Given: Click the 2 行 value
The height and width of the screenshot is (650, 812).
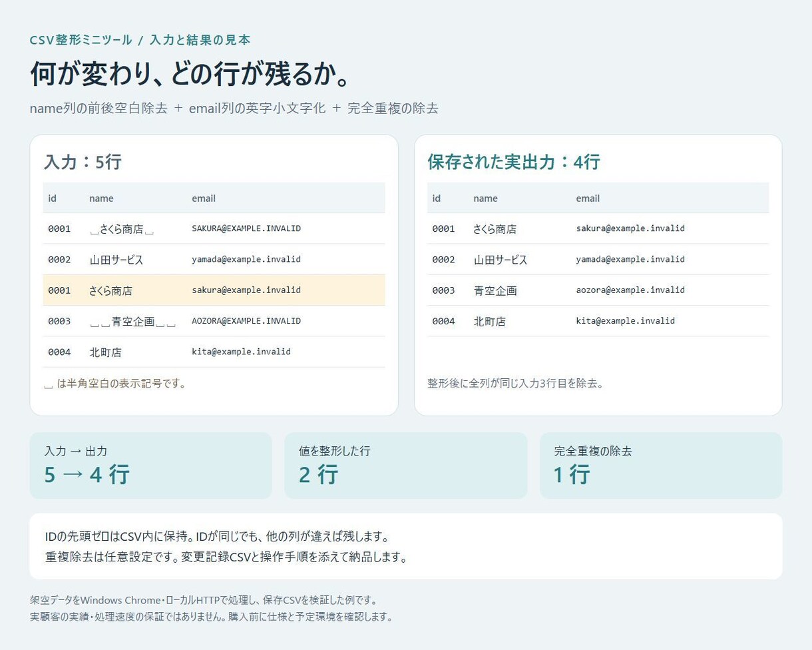Looking at the screenshot, I should [x=318, y=475].
